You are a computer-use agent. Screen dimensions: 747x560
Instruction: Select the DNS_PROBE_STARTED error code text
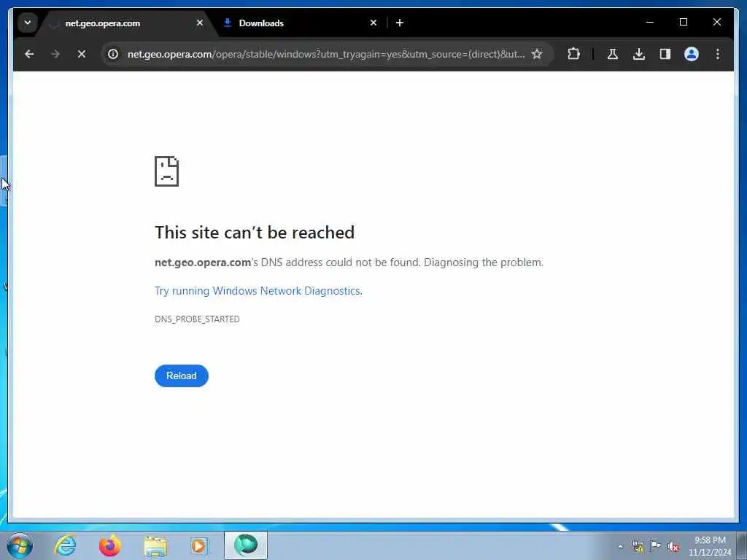pos(197,319)
